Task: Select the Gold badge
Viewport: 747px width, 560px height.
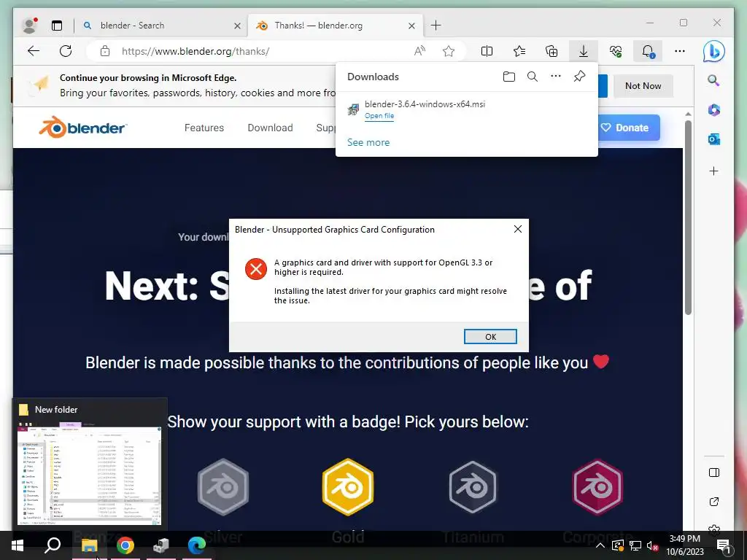Action: tap(348, 487)
